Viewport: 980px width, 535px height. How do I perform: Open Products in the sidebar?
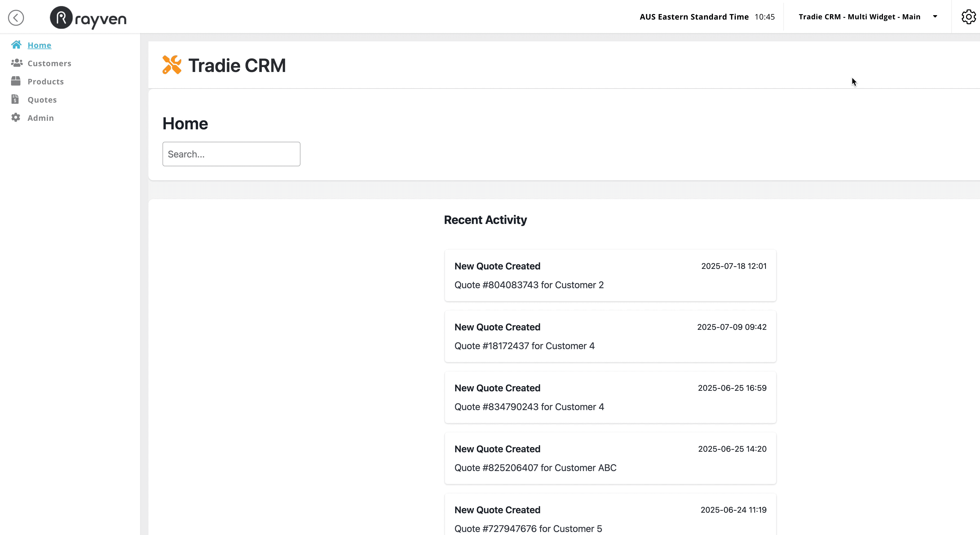click(46, 81)
